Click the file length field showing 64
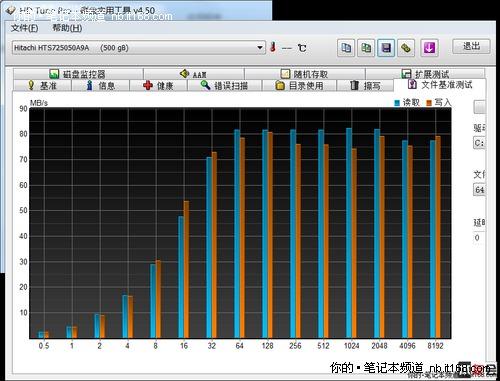Image resolution: width=500 pixels, height=381 pixels. (479, 190)
